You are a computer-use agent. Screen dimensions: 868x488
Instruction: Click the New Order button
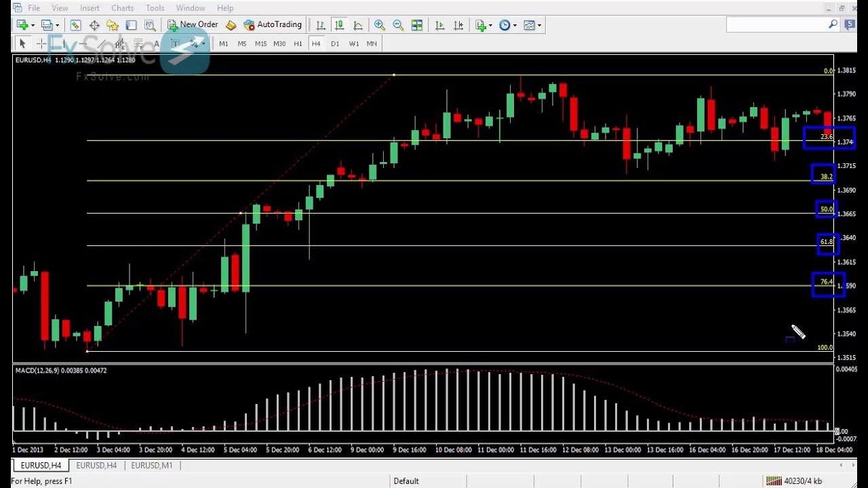[193, 24]
